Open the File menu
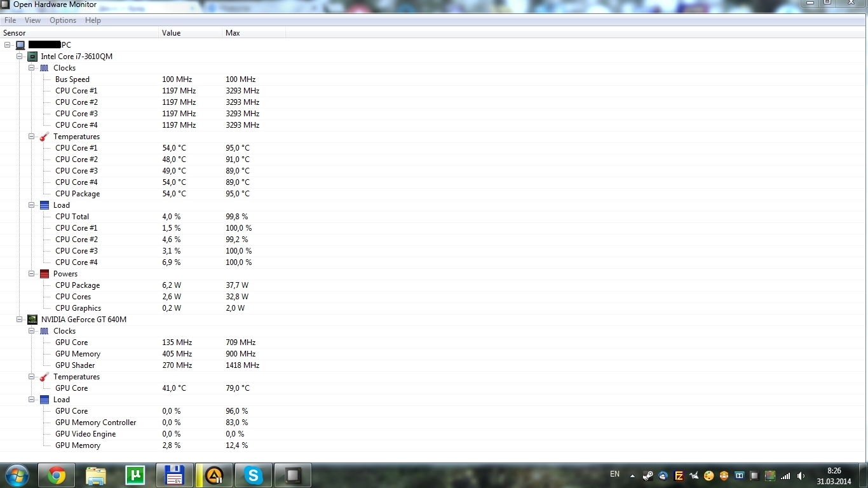Viewport: 868px width, 488px height. [10, 20]
